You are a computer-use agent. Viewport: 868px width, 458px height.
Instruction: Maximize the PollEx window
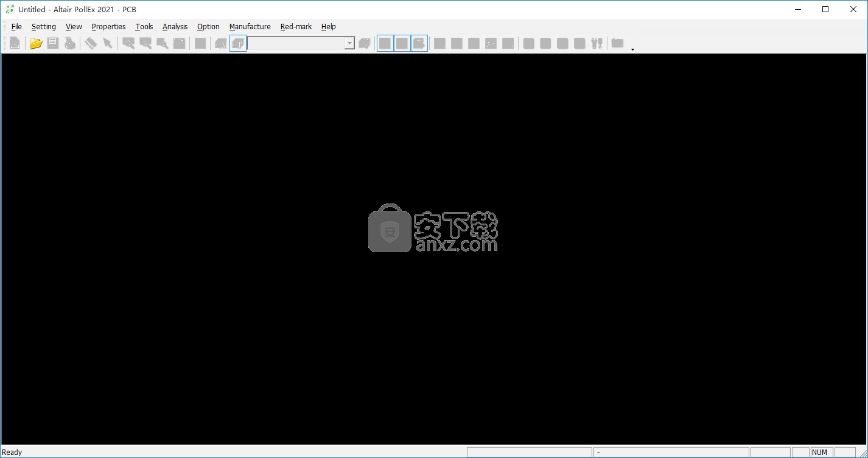[825, 9]
